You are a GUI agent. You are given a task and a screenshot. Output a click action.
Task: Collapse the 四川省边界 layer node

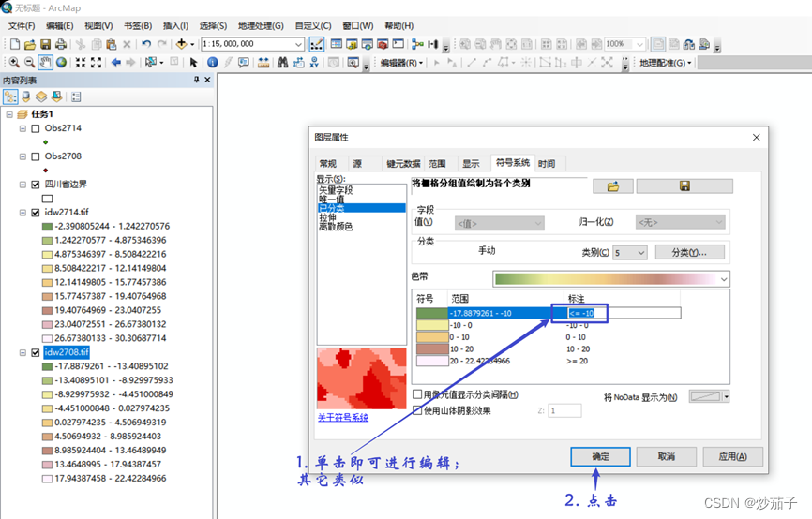23,185
